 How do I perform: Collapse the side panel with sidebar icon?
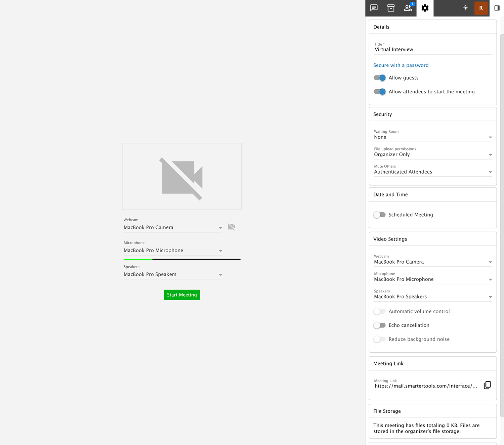coord(497,8)
